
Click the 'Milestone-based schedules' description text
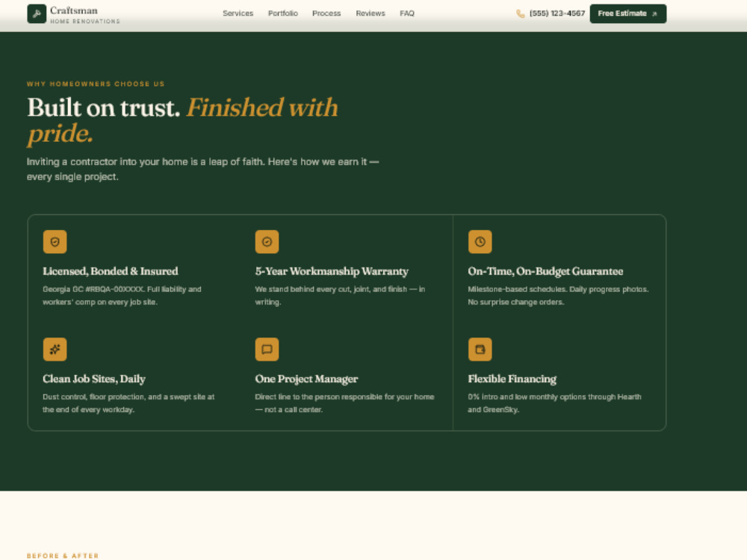558,296
